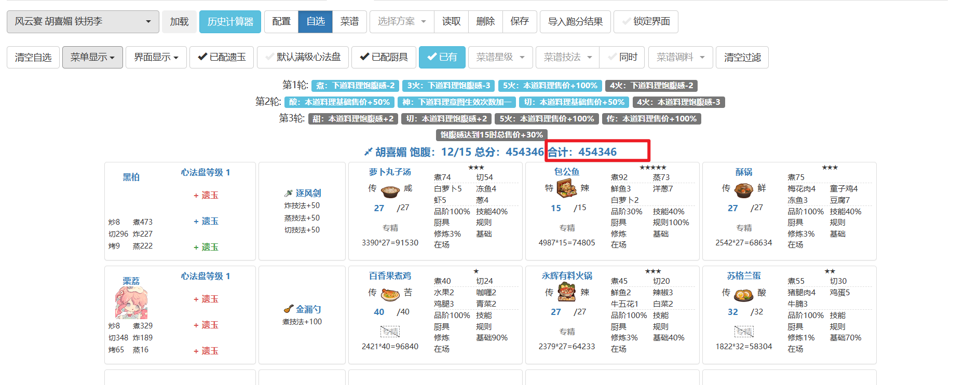980x385 pixels.
Task: Click the 酥锅 recipe name
Action: click(744, 172)
